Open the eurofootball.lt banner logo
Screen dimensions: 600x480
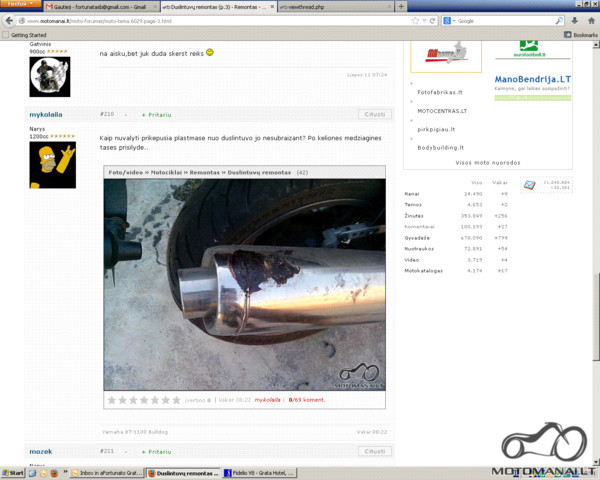point(529,49)
